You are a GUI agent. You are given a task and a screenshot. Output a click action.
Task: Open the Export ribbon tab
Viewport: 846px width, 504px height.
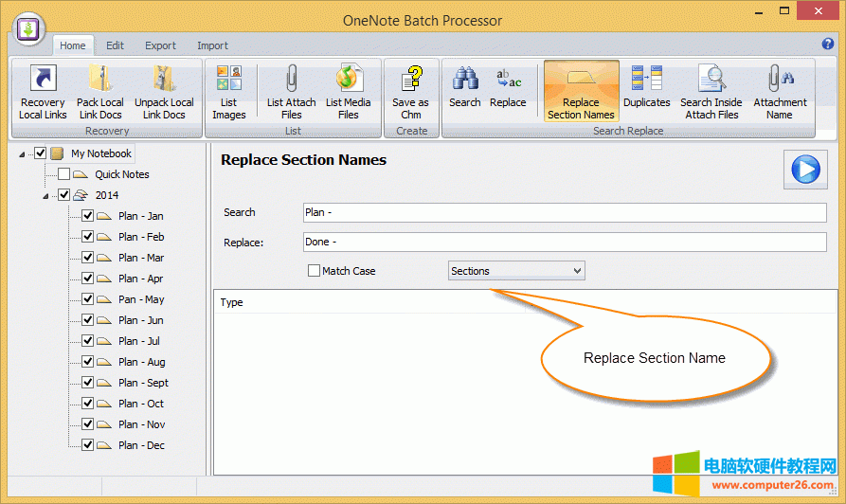[160, 45]
